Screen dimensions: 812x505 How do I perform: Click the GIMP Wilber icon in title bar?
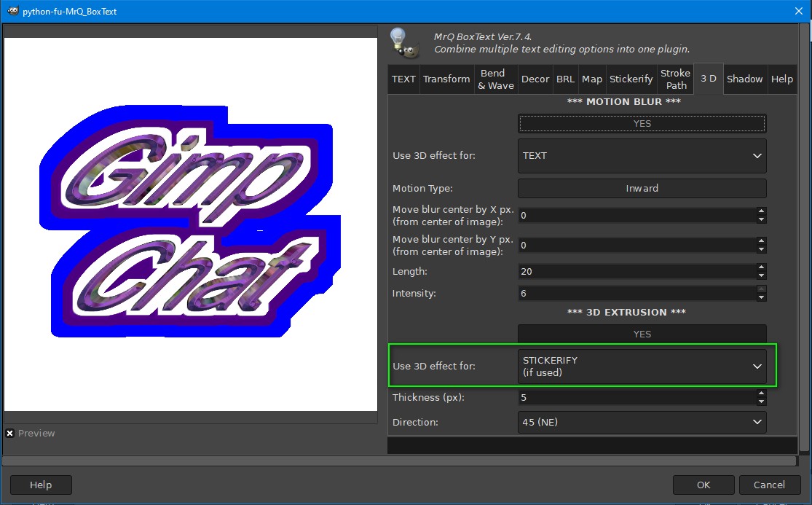[x=13, y=11]
